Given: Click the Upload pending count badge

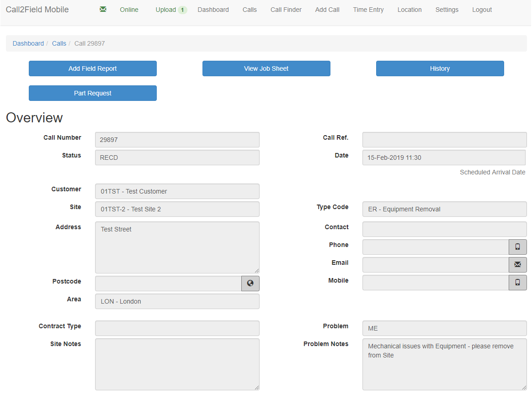Looking at the screenshot, I should click(x=182, y=10).
